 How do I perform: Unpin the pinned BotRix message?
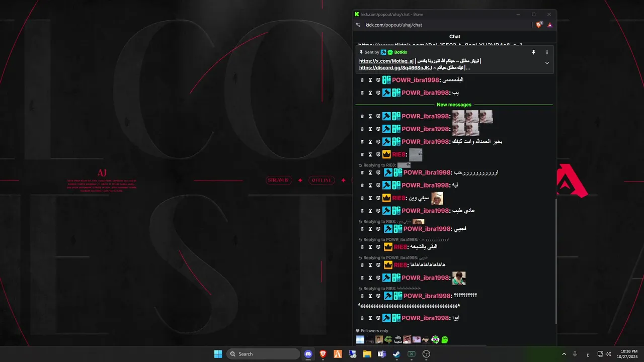(534, 52)
